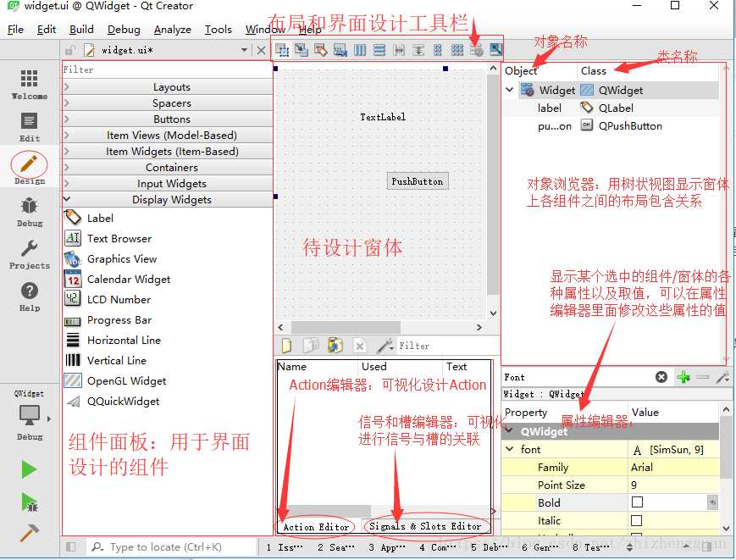Click the green Run button
Screen dimensions: 736x560
point(29,469)
